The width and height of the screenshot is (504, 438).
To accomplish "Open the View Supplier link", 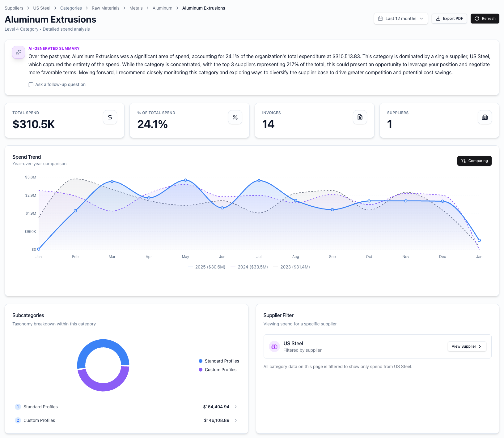I will click(x=467, y=346).
